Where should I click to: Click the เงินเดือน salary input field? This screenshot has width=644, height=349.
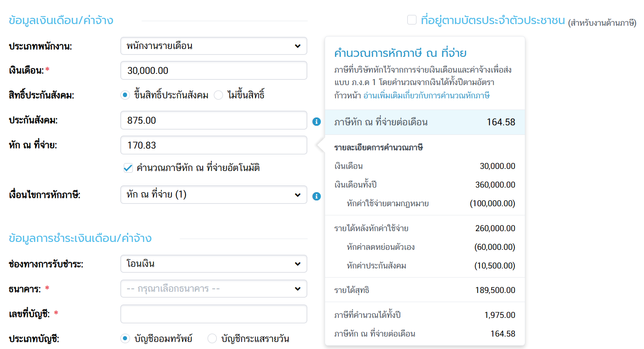coord(213,71)
